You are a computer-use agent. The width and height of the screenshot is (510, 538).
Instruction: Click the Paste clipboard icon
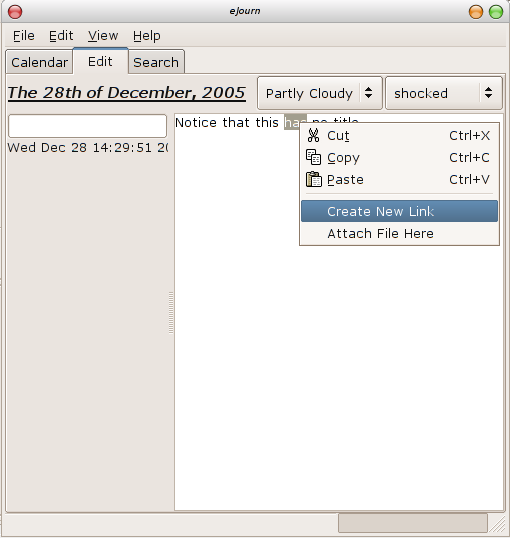(x=314, y=179)
